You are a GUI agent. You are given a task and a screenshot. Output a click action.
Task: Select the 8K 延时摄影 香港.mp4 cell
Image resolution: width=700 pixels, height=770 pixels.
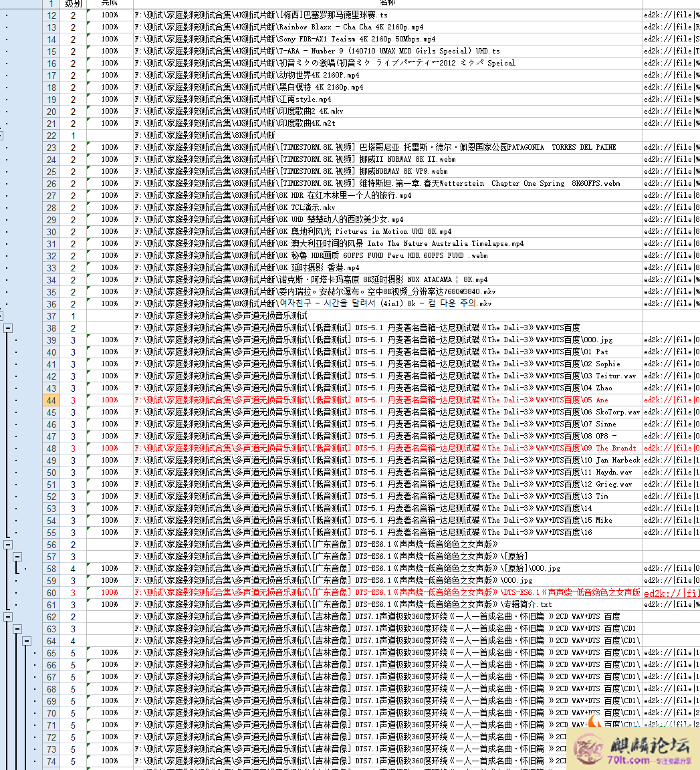(388, 267)
